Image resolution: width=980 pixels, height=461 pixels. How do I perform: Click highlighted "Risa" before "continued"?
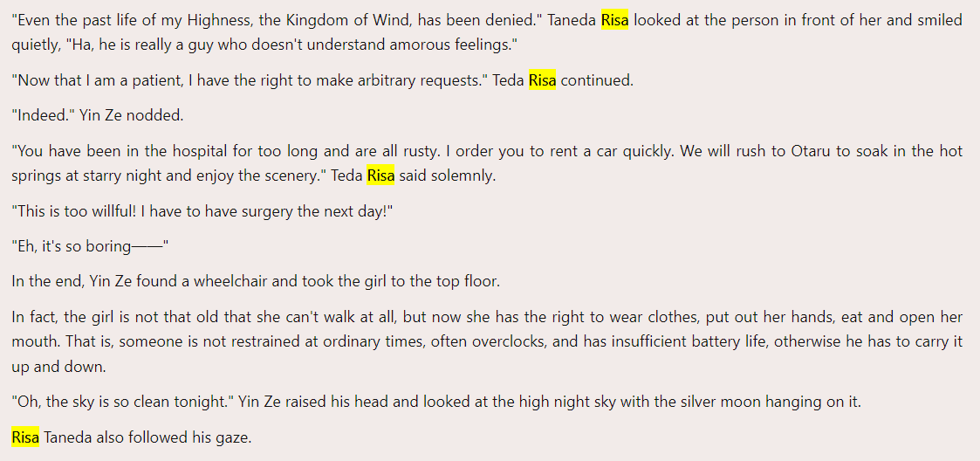coord(542,80)
